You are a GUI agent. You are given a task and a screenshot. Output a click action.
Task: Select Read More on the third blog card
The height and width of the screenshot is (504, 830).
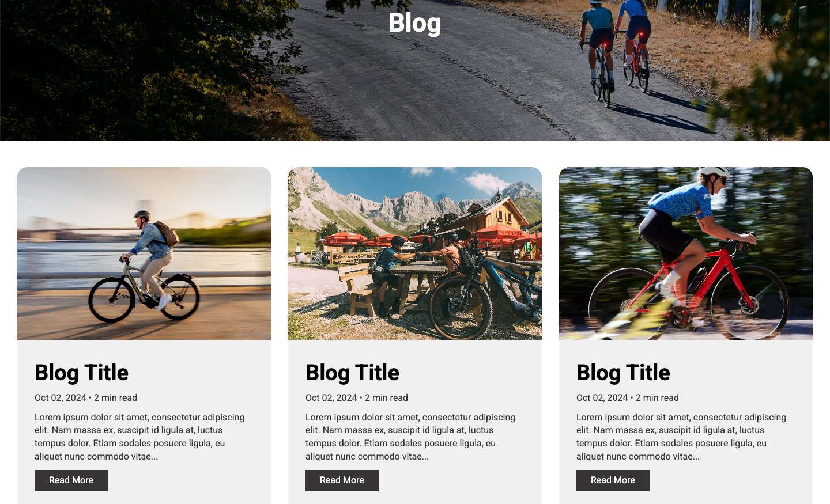[x=613, y=480]
